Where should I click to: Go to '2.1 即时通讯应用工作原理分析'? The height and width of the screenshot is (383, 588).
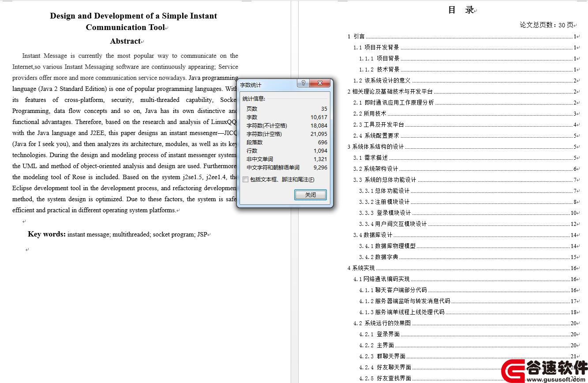(465, 102)
